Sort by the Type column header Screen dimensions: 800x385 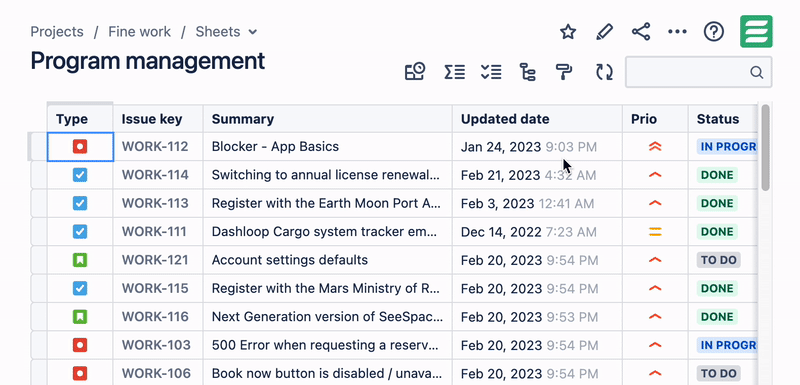pos(80,119)
